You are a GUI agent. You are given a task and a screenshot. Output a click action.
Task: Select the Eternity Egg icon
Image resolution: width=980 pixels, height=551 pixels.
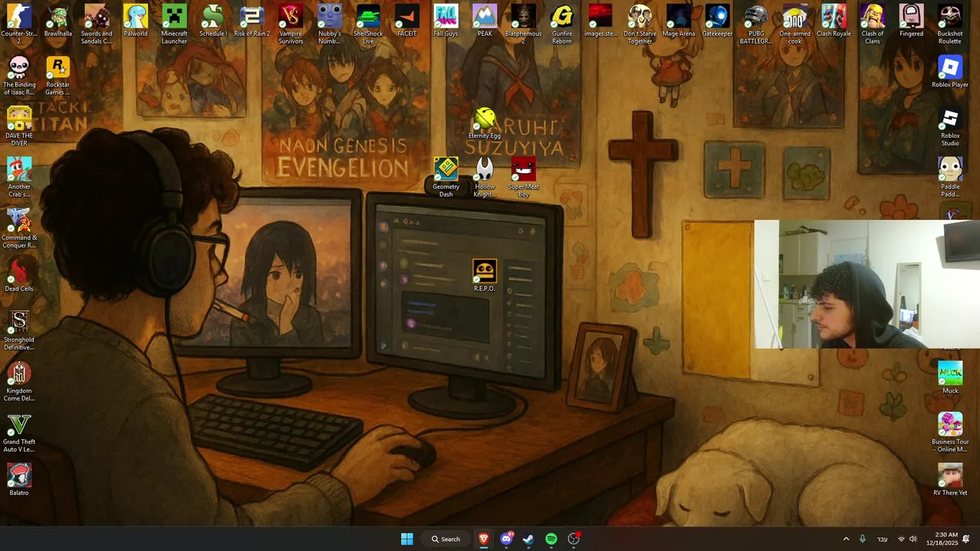[485, 123]
